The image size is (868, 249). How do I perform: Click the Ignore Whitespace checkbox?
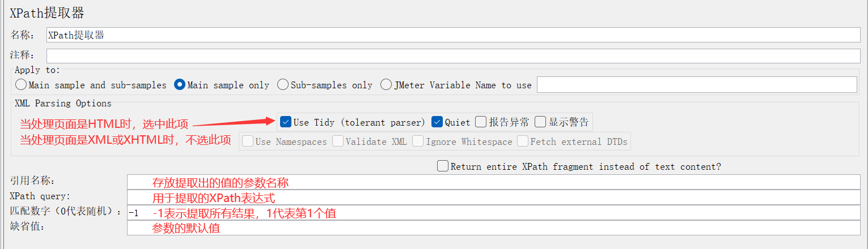pyautogui.click(x=418, y=141)
